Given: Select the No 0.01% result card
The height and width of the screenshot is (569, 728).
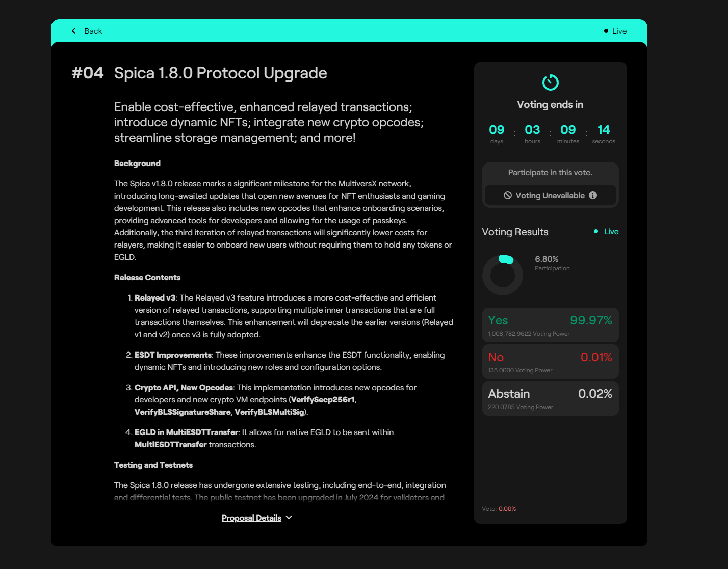Looking at the screenshot, I should point(551,362).
